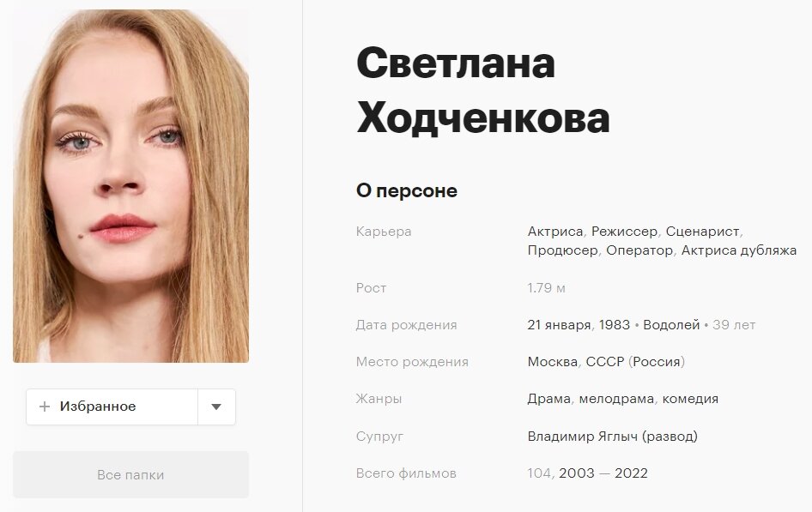Open spouse Владимир Яглыч link

click(583, 436)
